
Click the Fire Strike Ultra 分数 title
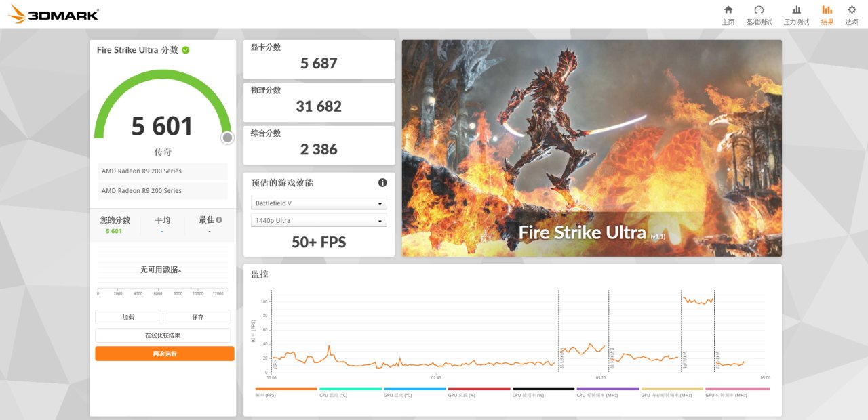[x=138, y=50]
